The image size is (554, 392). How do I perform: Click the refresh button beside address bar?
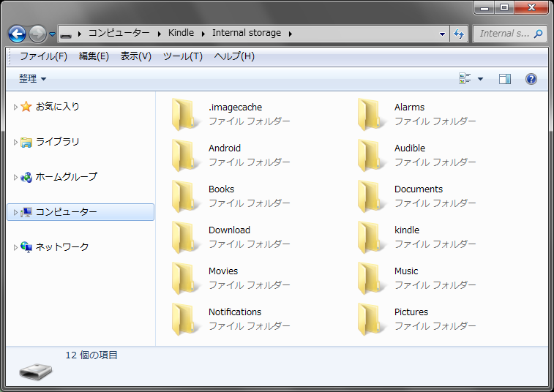point(460,34)
